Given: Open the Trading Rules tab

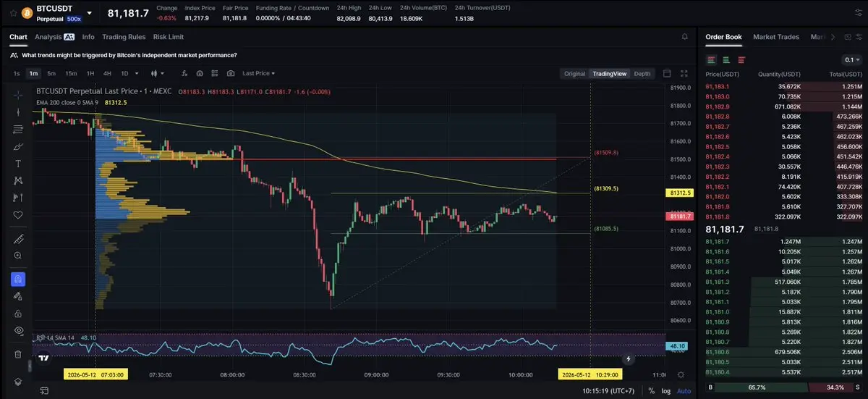Looking at the screenshot, I should 124,36.
